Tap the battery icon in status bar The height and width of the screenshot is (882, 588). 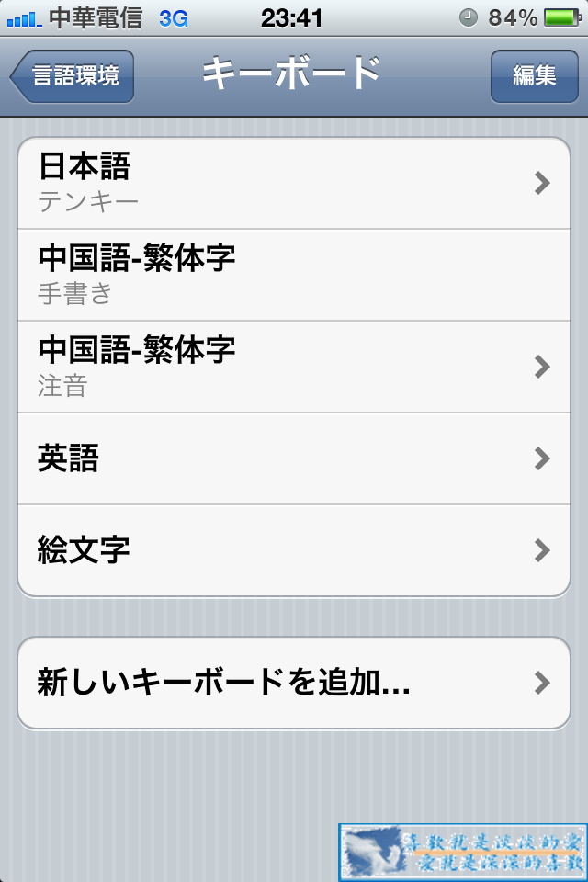coord(562,18)
